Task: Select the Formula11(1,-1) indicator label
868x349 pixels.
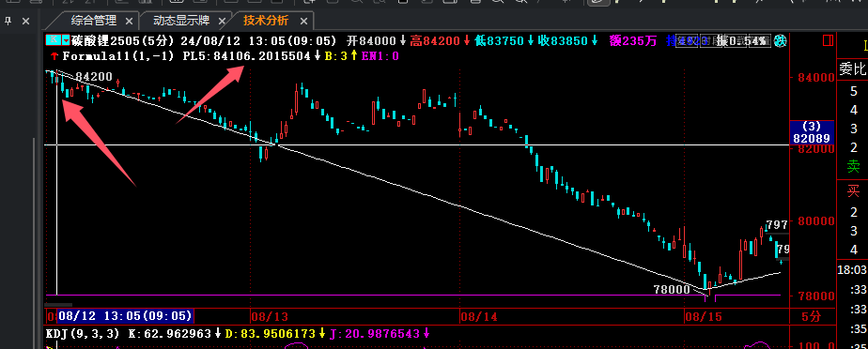Action: [118, 56]
